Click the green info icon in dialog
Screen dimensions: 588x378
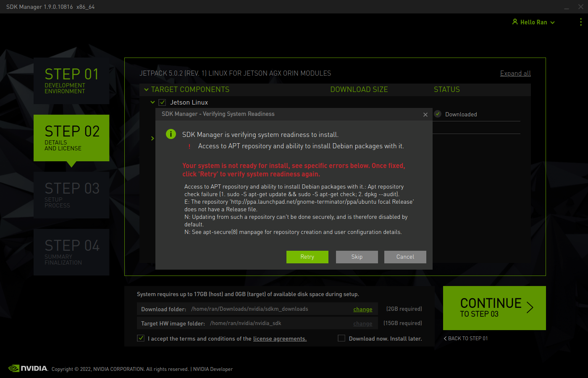tap(171, 134)
